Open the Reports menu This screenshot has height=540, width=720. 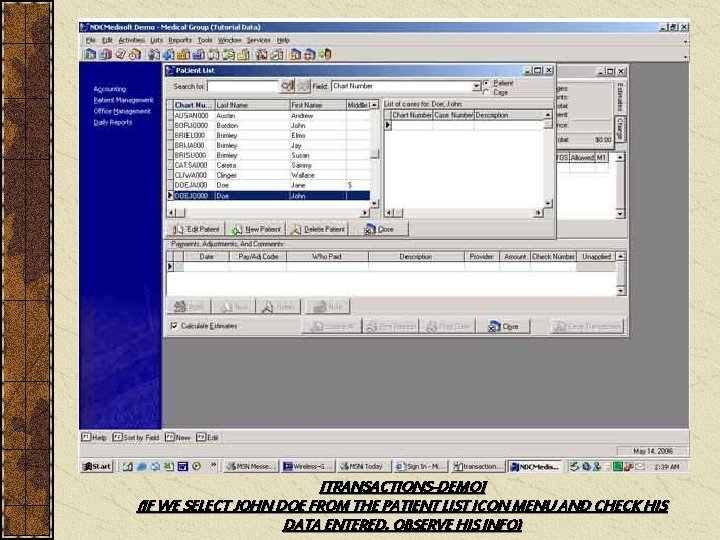tap(180, 40)
